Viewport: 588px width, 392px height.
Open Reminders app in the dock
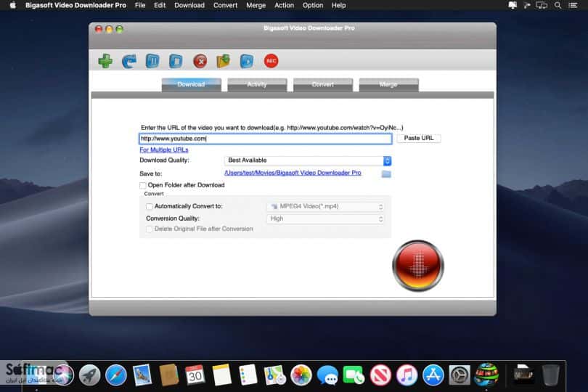(248, 375)
